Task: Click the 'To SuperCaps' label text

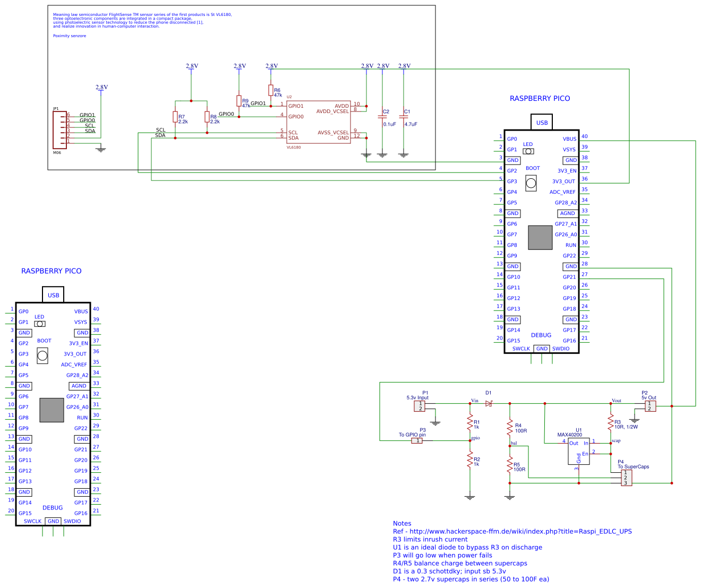Action: coord(633,467)
